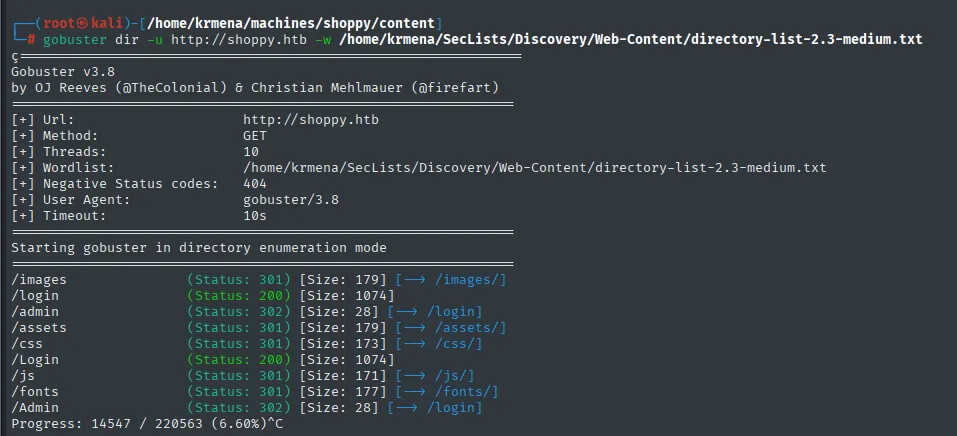The width and height of the screenshot is (957, 436).
Task: Click the Status: 200 text for /login
Action: coord(239,296)
